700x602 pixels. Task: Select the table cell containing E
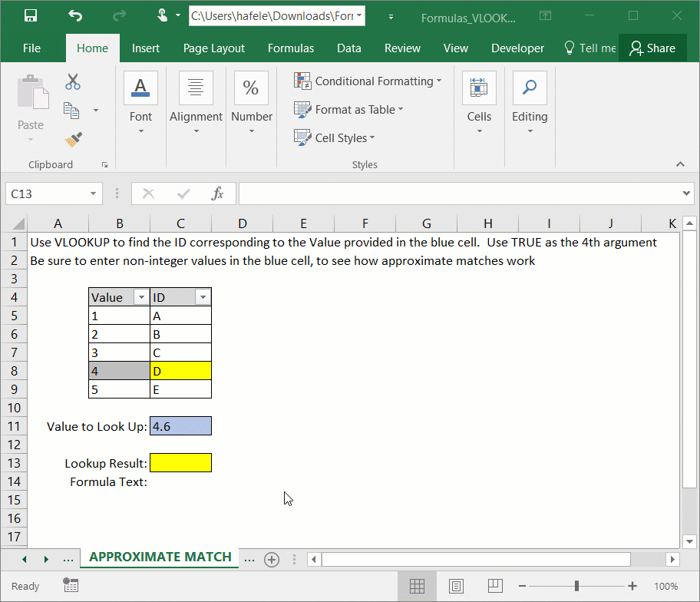click(x=180, y=389)
